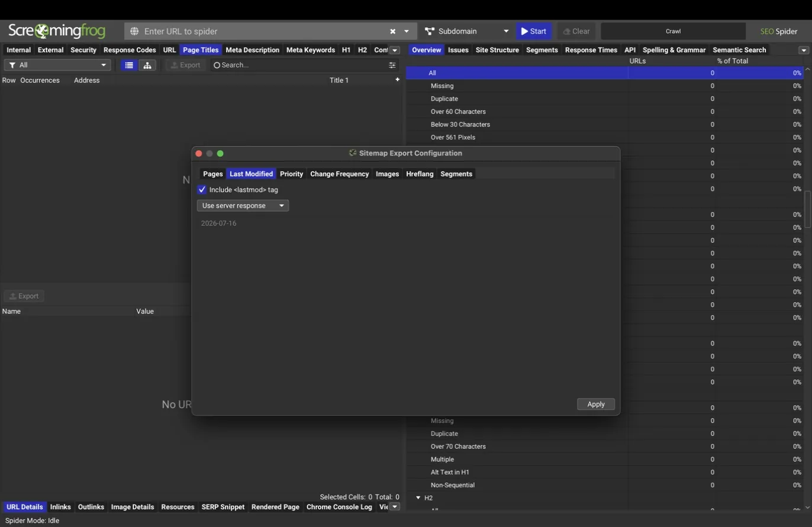This screenshot has height=527, width=812.
Task: Click the plus icon to add columns
Action: tap(397, 80)
